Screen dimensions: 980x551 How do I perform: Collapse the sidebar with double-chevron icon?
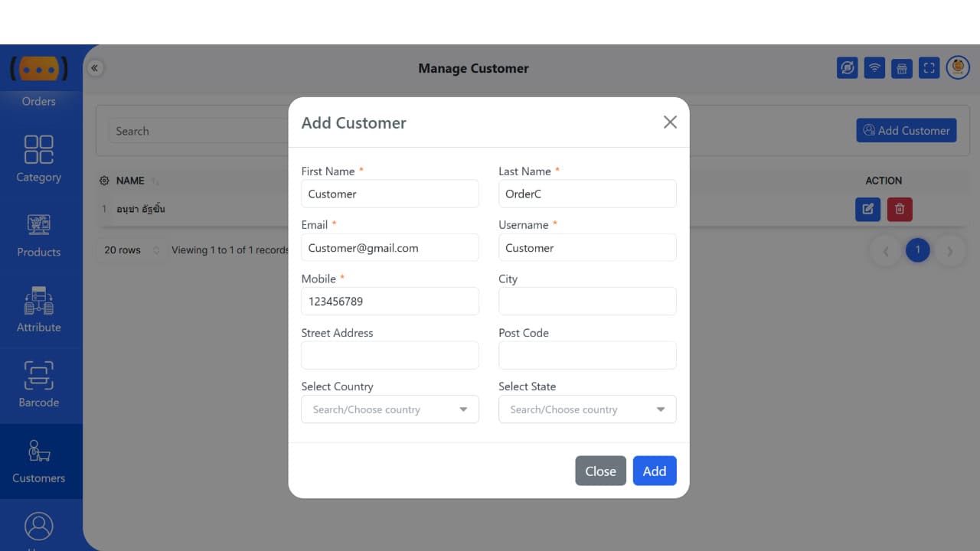pos(95,68)
